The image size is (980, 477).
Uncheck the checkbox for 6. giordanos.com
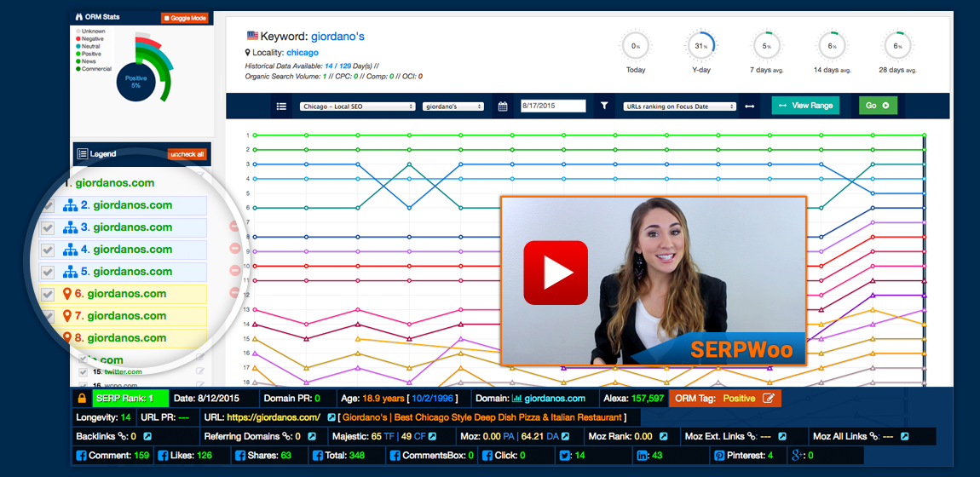click(48, 294)
